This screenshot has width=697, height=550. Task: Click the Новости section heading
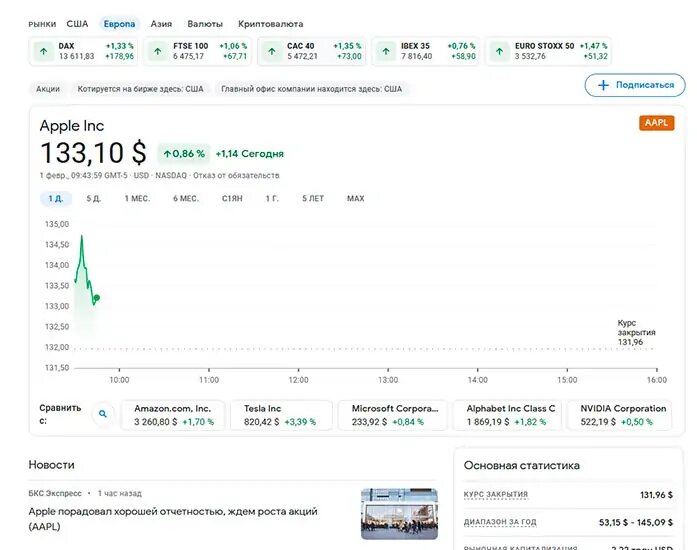[52, 465]
